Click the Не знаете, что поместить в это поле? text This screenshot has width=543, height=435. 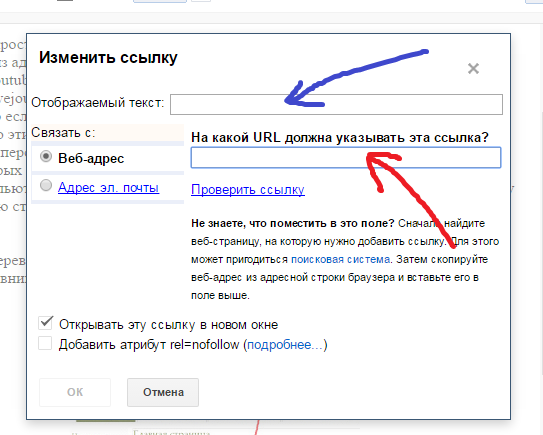pos(293,223)
